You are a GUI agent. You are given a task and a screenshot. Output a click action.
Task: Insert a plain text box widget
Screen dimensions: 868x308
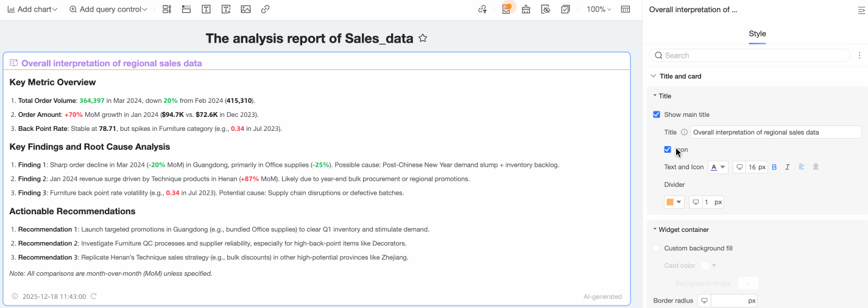tap(206, 10)
